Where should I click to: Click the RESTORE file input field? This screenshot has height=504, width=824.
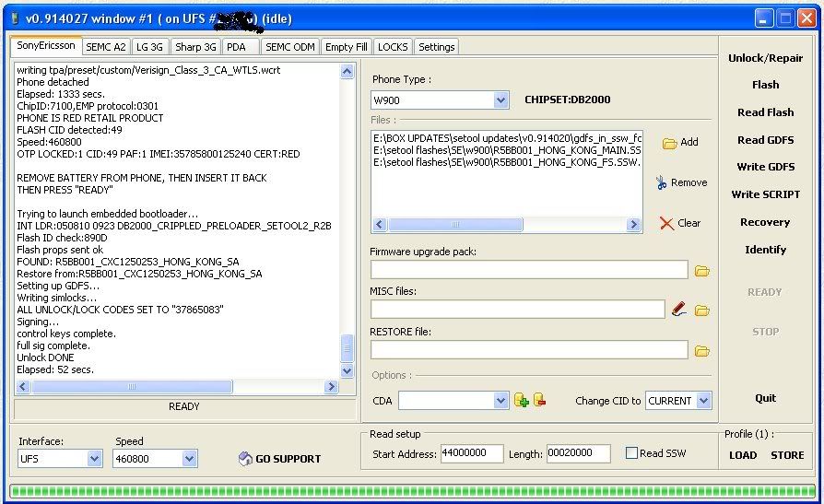pyautogui.click(x=529, y=350)
